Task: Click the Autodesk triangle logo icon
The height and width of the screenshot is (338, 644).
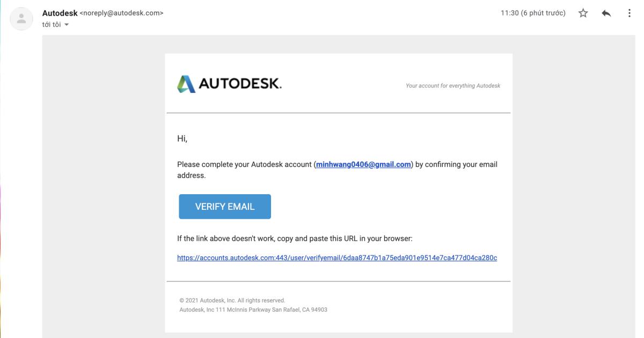Action: point(186,84)
